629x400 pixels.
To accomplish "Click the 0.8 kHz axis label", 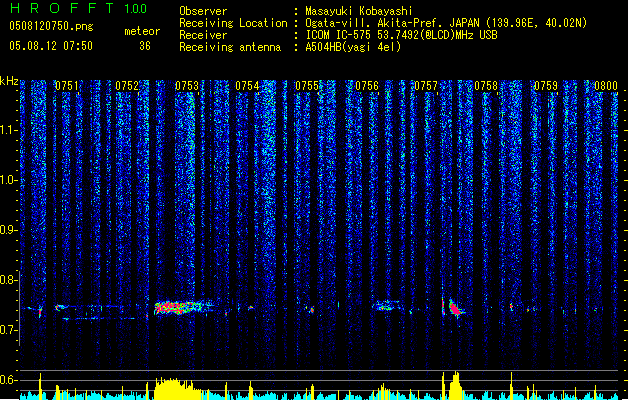I will point(7,280).
